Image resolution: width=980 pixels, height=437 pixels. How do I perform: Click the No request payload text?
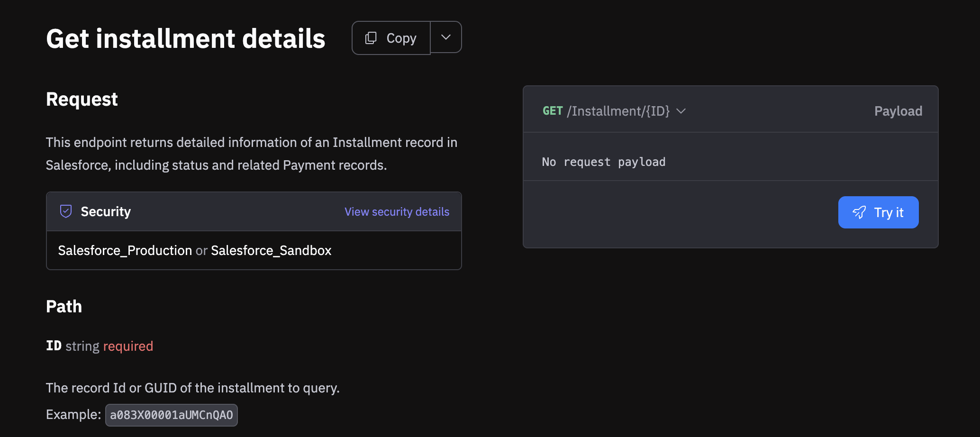click(604, 162)
